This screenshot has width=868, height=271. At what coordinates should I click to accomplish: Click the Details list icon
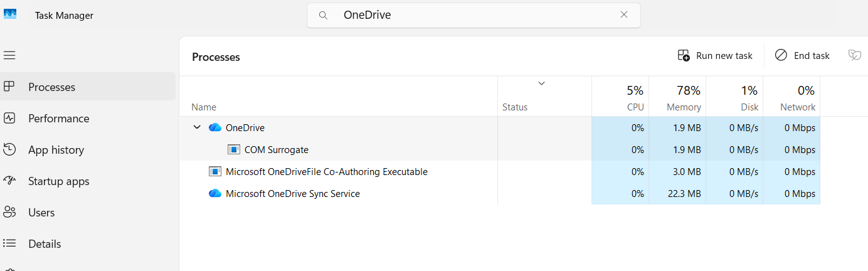coord(9,243)
